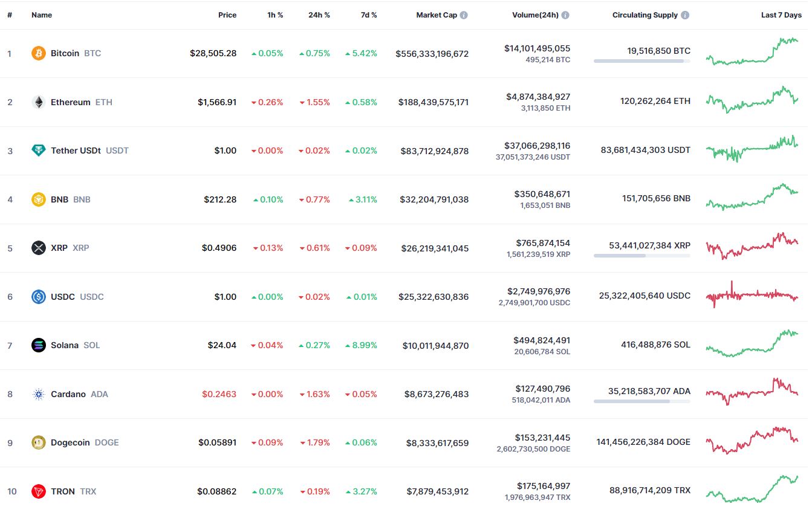Image resolution: width=812 pixels, height=515 pixels.
Task: Sort table by 7d % column header
Action: (x=369, y=15)
